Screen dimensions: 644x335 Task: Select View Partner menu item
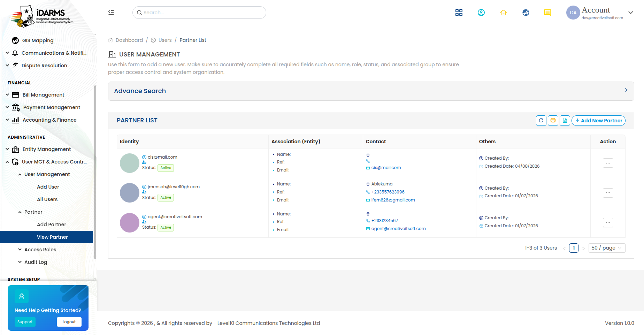tap(46, 237)
